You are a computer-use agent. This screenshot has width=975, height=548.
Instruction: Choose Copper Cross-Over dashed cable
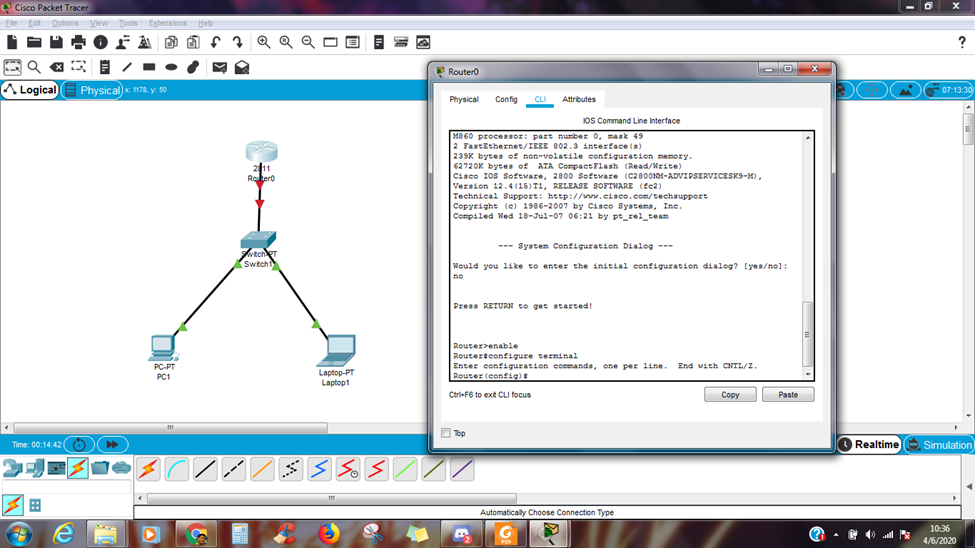pyautogui.click(x=234, y=469)
